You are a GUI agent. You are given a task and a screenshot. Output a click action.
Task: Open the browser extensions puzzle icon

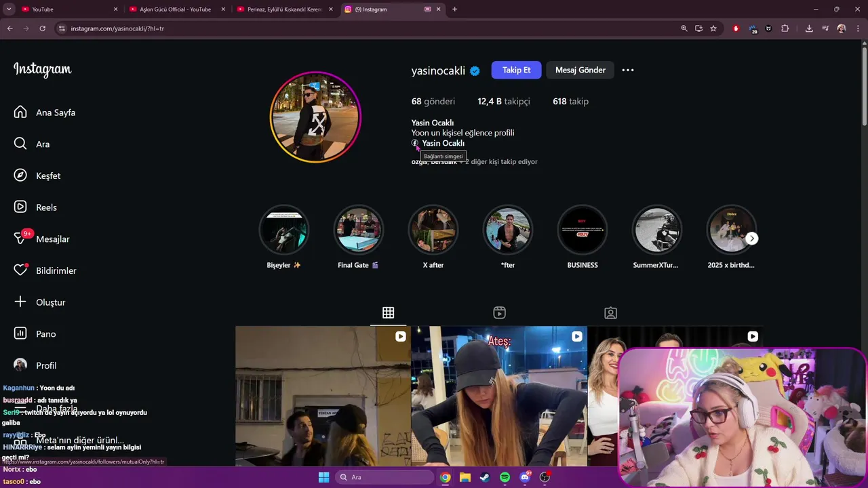point(785,28)
